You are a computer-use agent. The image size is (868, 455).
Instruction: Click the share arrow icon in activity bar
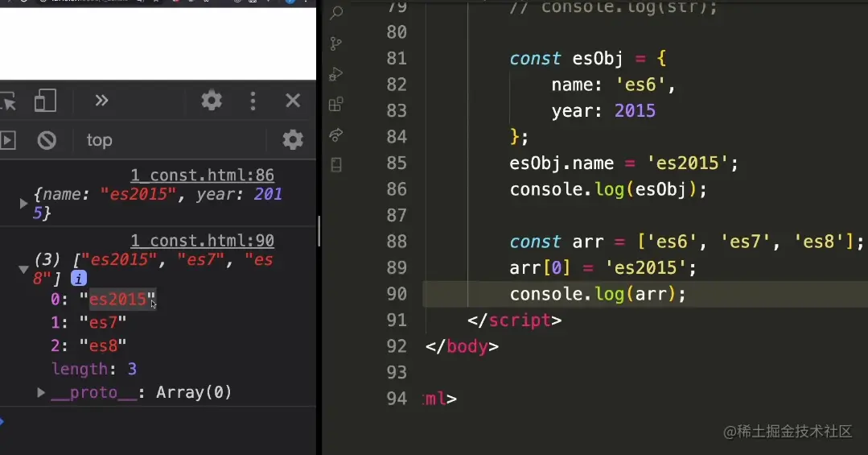(336, 134)
